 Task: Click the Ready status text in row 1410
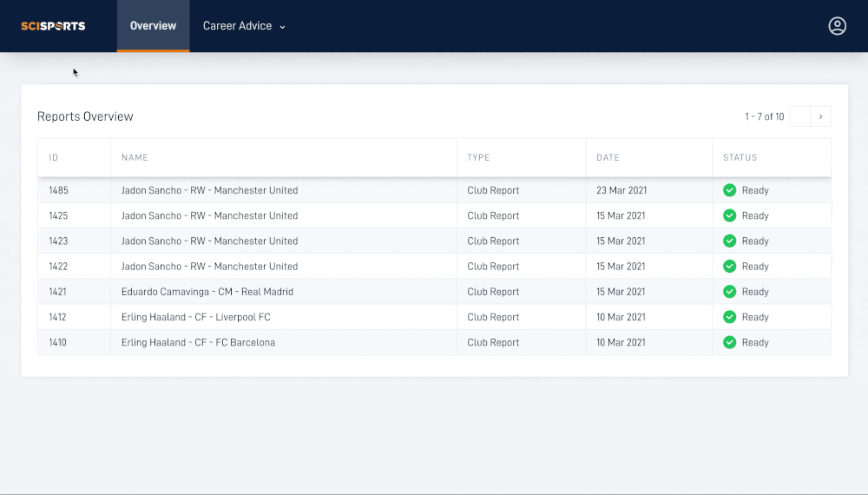756,343
